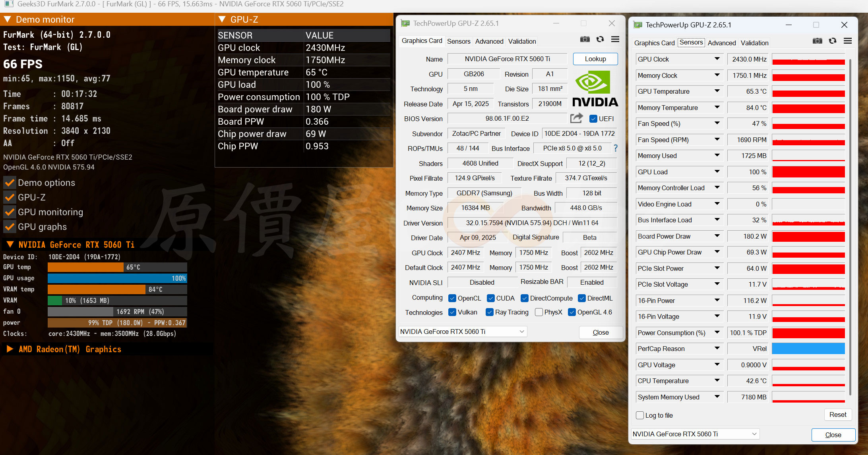This screenshot has height=455, width=868.
Task: Toggle PhysX checkbox
Action: coord(539,312)
